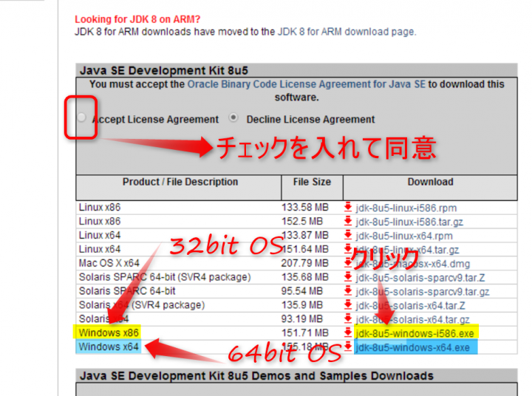
Task: Click the download arrow icon for solaris-x64.tar.Z
Action: pyautogui.click(x=348, y=304)
